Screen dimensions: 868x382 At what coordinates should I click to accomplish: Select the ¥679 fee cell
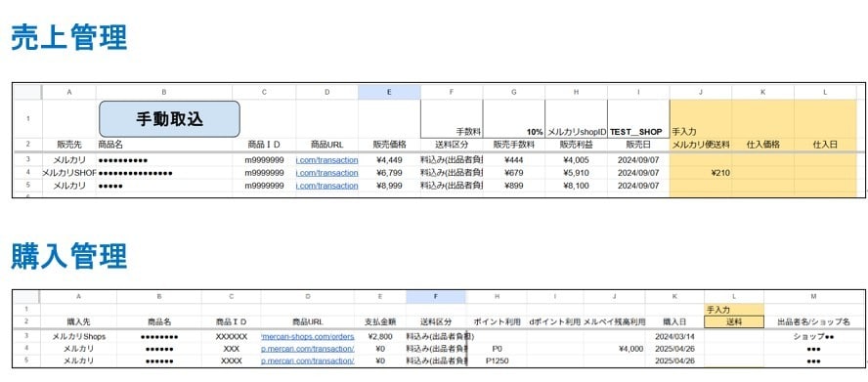pyautogui.click(x=514, y=173)
